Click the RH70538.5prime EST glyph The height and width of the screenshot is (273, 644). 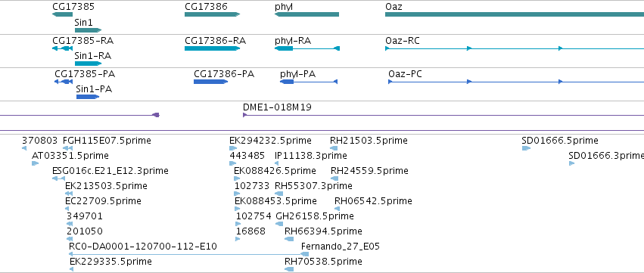click(x=289, y=269)
